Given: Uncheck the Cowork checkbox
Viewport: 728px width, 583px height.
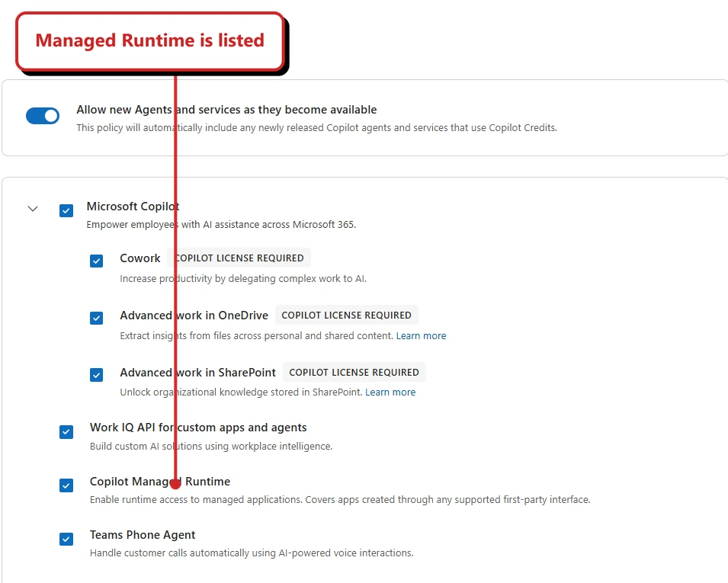Looking at the screenshot, I should tap(97, 261).
